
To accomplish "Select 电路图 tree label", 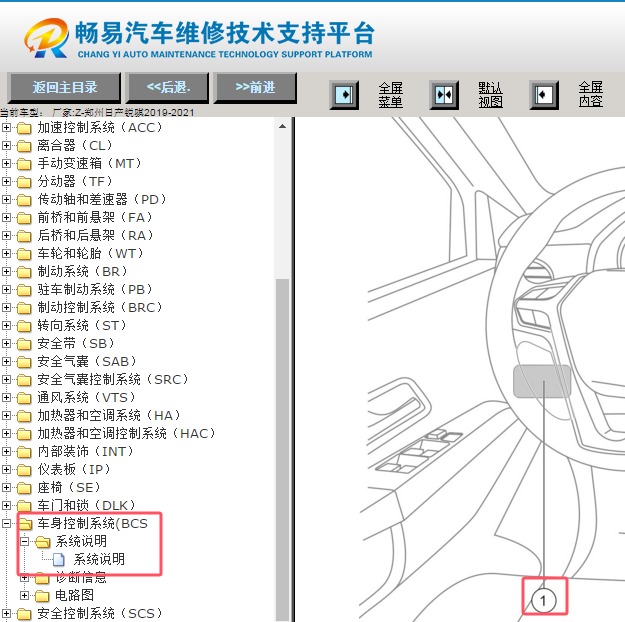I will [x=75, y=595].
